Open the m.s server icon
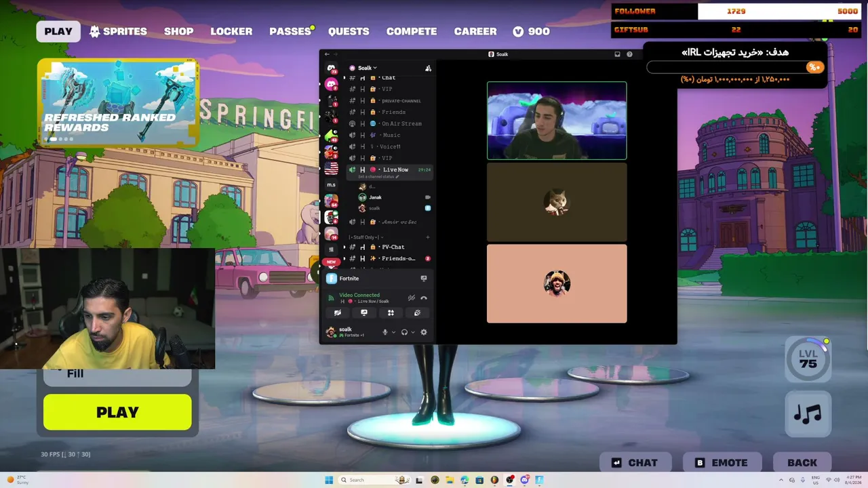 331,184
